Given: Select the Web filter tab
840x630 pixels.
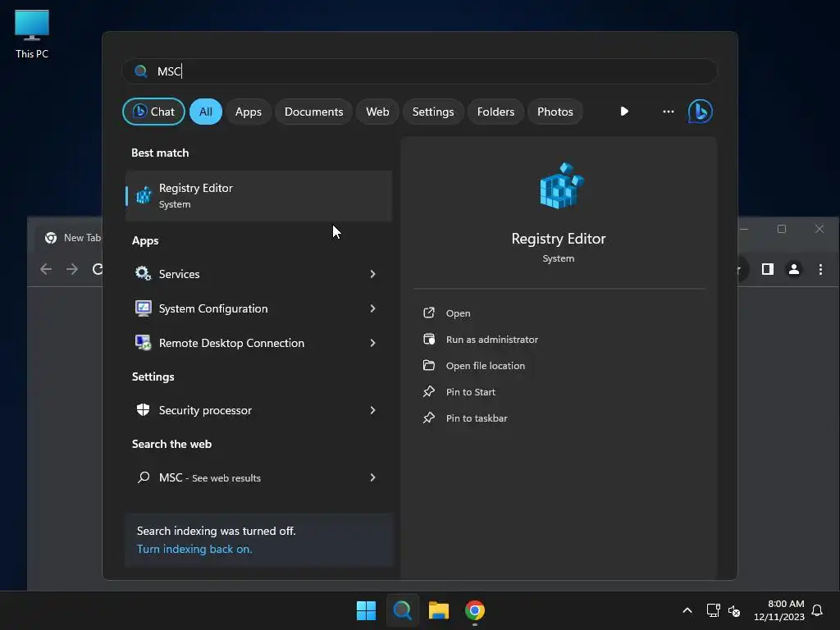Looking at the screenshot, I should pyautogui.click(x=377, y=112).
